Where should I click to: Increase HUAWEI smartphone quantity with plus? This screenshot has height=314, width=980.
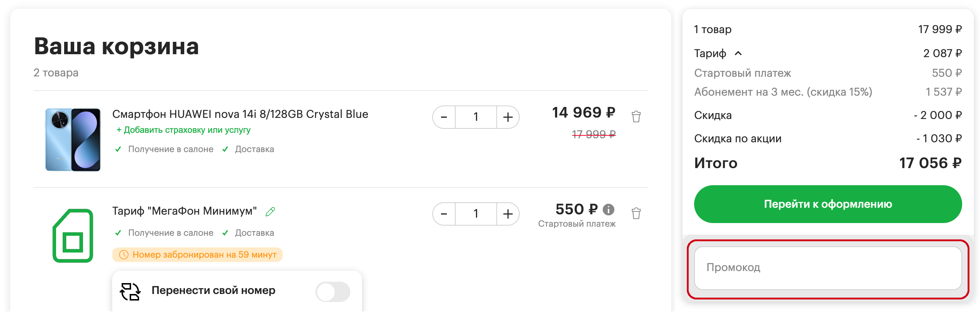(x=508, y=118)
